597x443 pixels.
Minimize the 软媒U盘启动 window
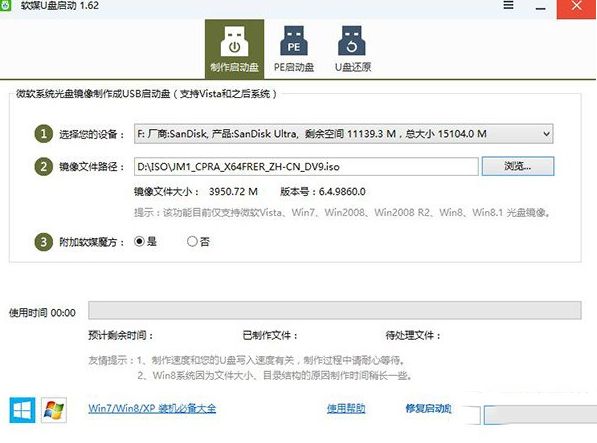(x=541, y=8)
